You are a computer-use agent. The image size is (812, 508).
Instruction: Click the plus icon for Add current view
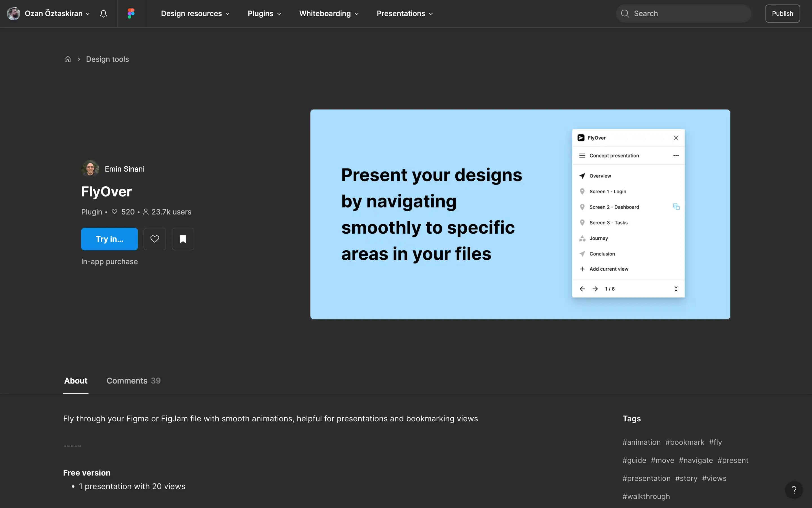pos(582,269)
